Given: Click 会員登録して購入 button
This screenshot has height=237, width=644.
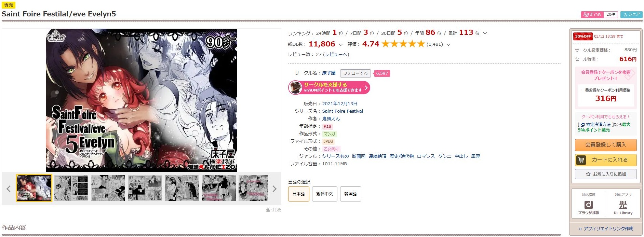Looking at the screenshot, I should click(606, 145).
